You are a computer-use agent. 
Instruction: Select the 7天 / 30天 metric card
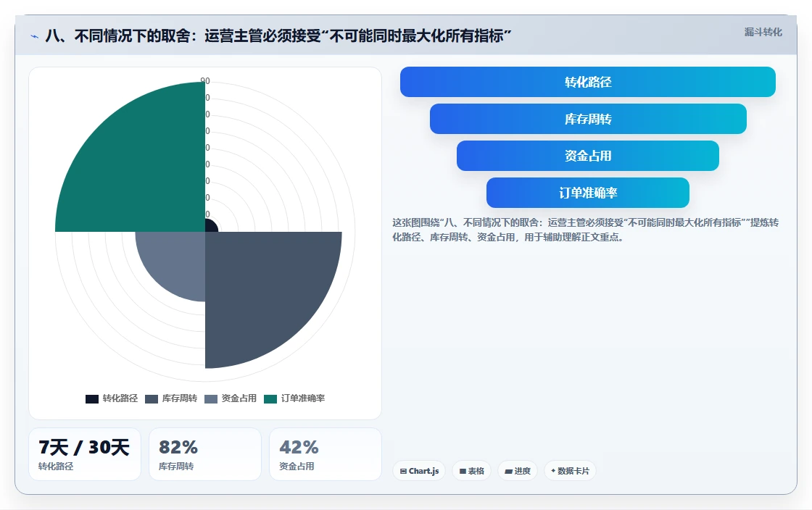click(x=84, y=454)
